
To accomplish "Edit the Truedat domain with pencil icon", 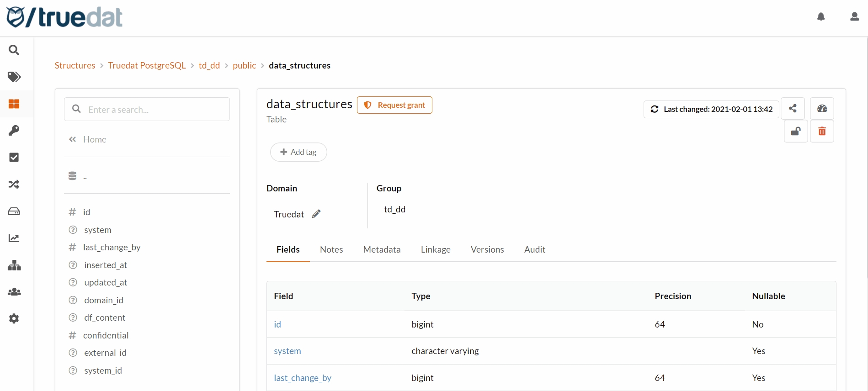I will point(316,214).
